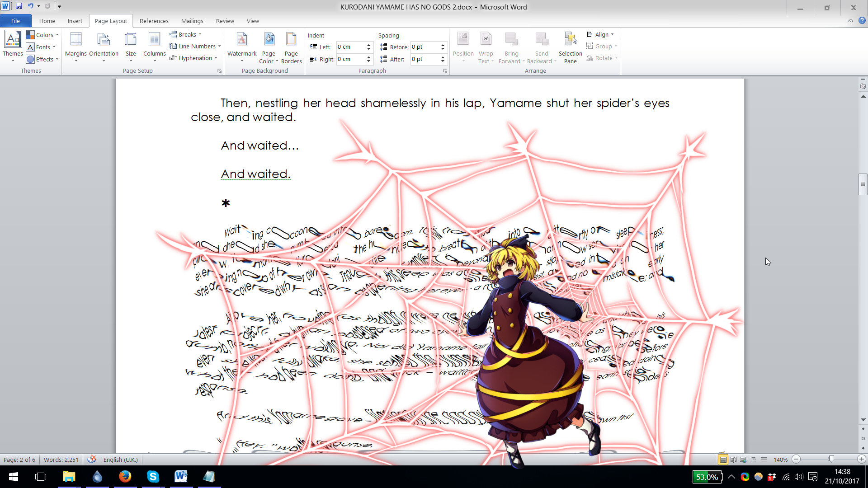Open Skype from the taskbar
868x488 pixels.
coord(153,477)
